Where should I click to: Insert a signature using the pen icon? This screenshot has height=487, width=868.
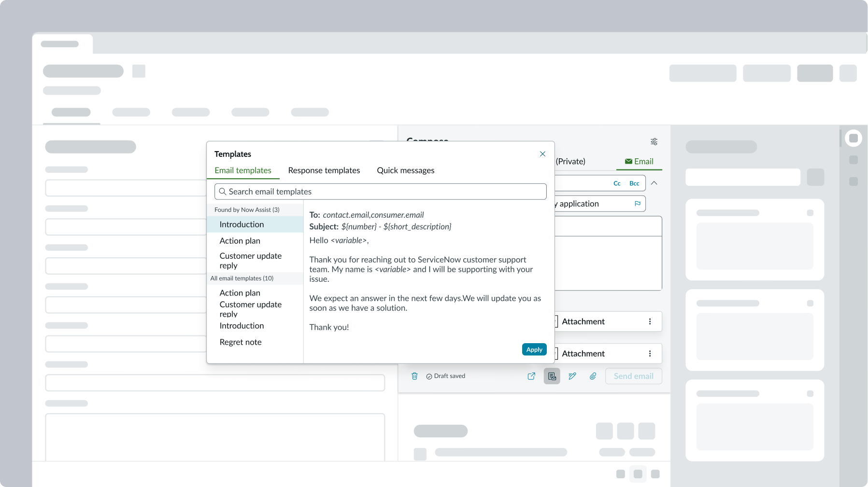click(572, 376)
